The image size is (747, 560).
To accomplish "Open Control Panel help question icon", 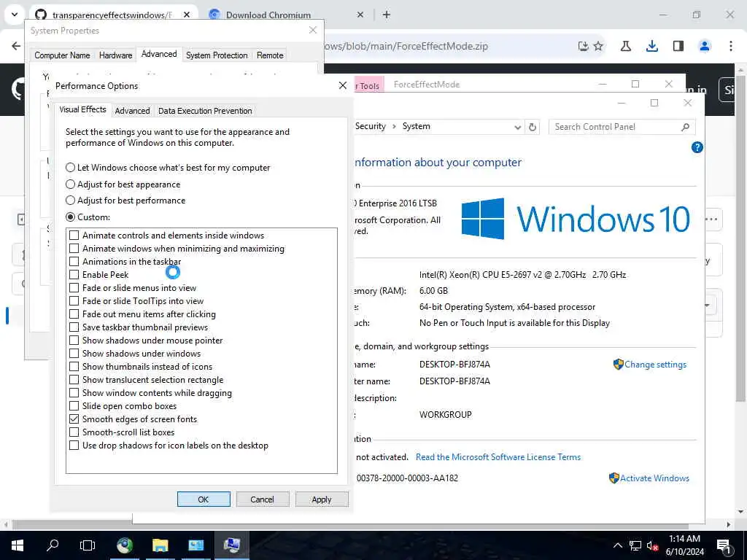I will [x=697, y=147].
